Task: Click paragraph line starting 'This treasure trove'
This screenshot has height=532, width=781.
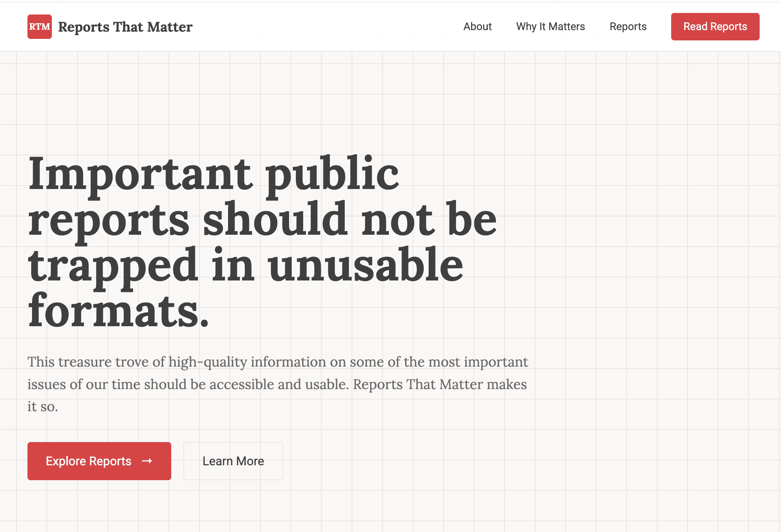Action: tap(278, 362)
